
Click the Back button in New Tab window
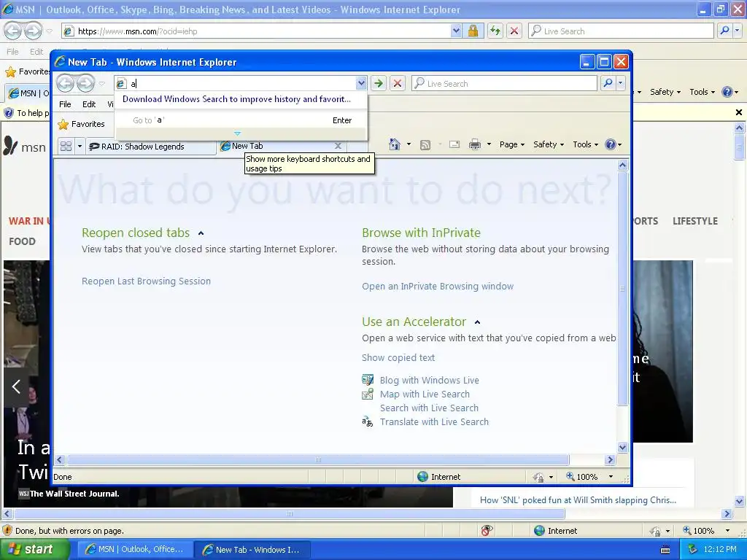pyautogui.click(x=65, y=84)
